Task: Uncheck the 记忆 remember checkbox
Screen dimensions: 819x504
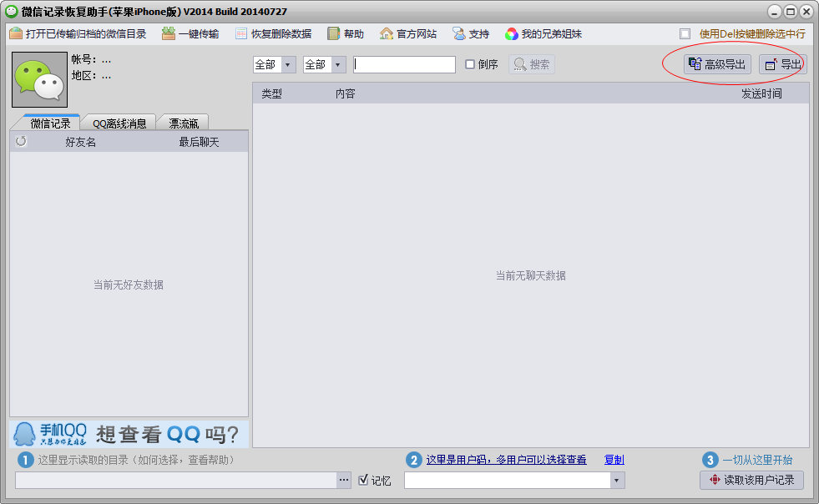Action: point(363,480)
